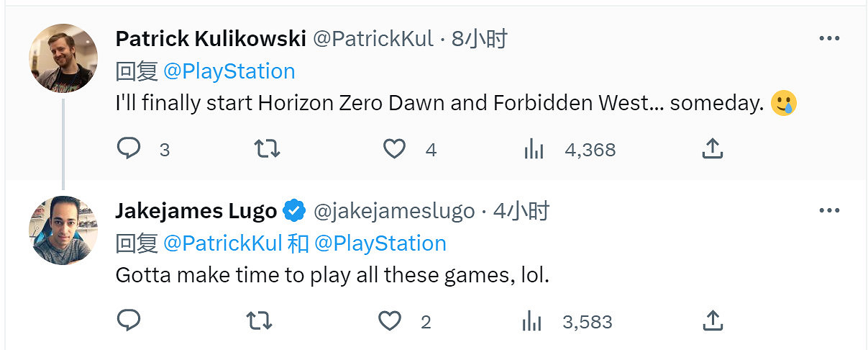Open Patrick Kulikowski's profile picture

point(63,58)
